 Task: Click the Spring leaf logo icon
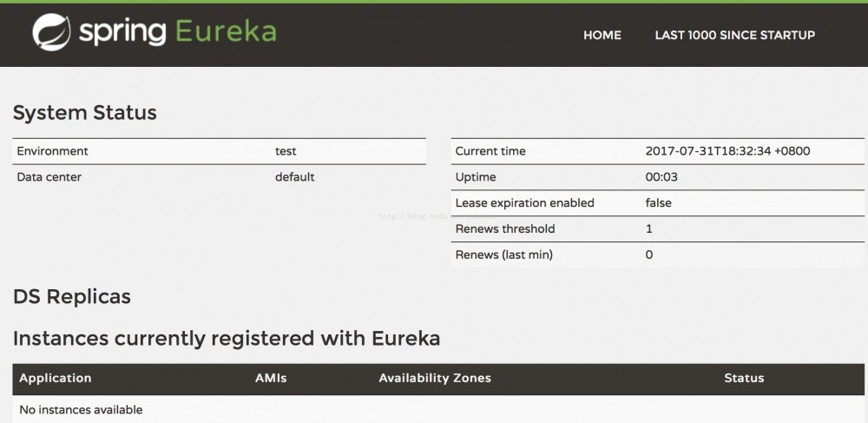click(51, 33)
